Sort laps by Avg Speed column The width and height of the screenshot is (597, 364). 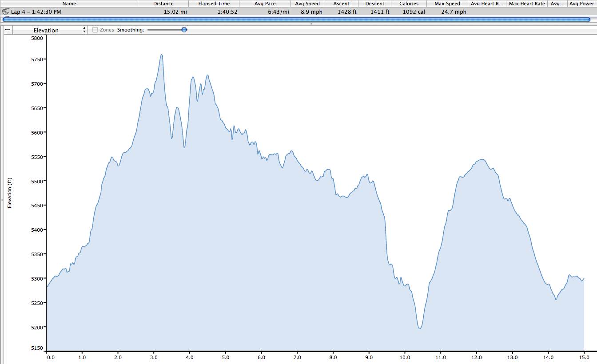tap(307, 4)
